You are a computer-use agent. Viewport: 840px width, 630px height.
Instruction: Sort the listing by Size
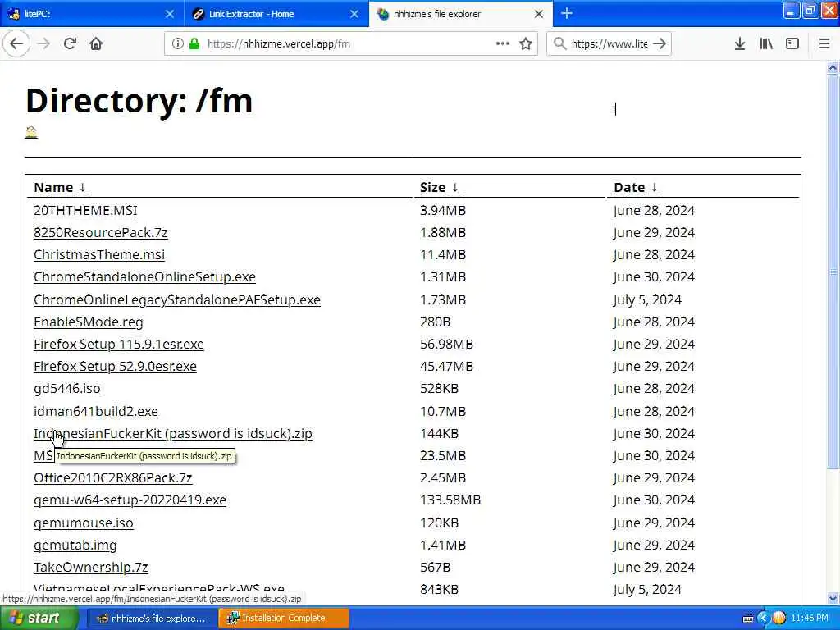click(440, 188)
